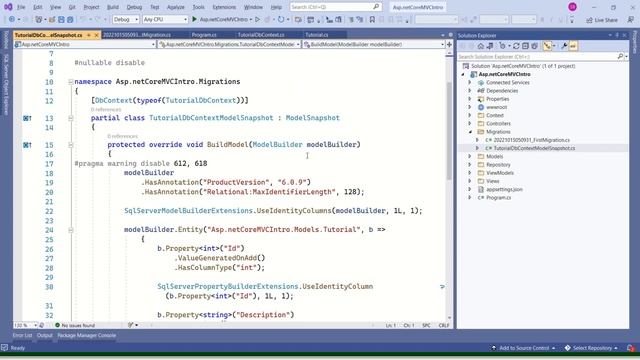This screenshot has width=640, height=360.
Task: Select 20221015050931_FirstMigration.cs in Solution Explorer
Action: [531, 140]
